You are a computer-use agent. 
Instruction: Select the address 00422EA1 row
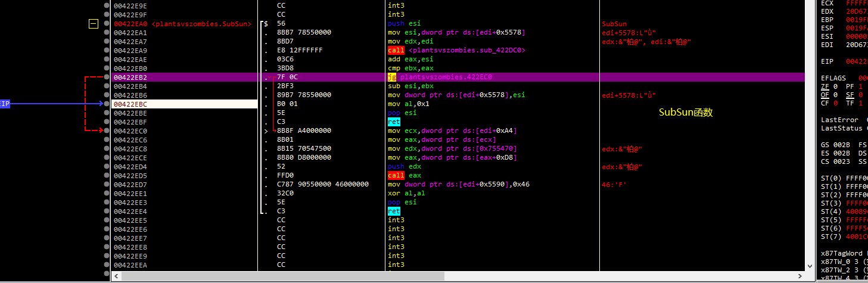point(130,33)
